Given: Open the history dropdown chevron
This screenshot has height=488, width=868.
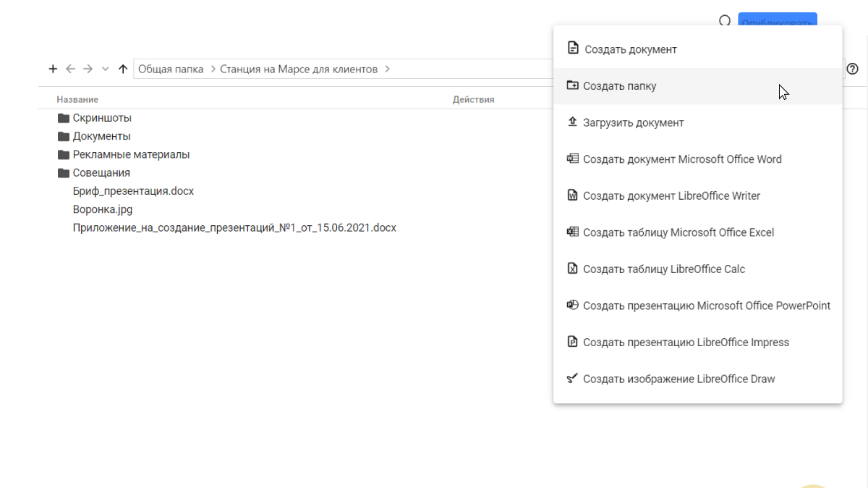Looking at the screenshot, I should point(106,69).
